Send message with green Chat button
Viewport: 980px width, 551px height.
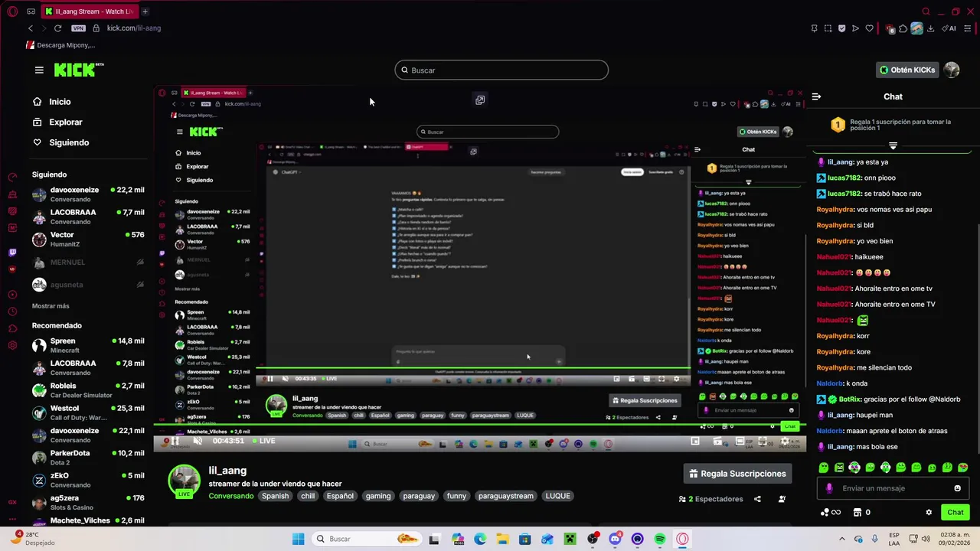(955, 513)
